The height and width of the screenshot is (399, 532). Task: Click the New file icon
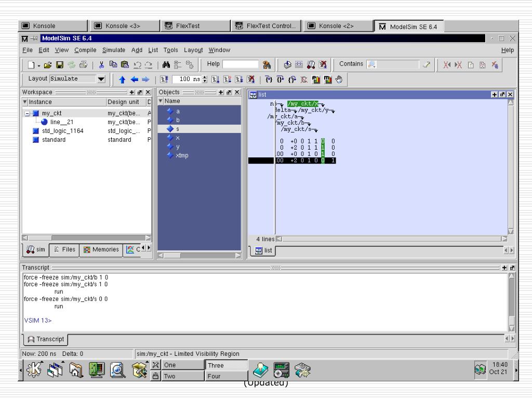pyautogui.click(x=31, y=65)
